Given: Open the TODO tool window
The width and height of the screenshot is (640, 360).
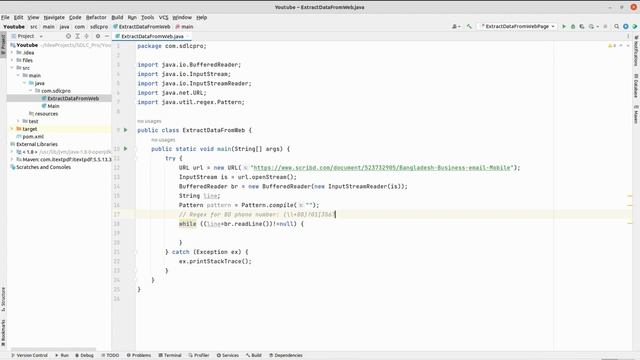Looking at the screenshot, I should coord(110,356).
